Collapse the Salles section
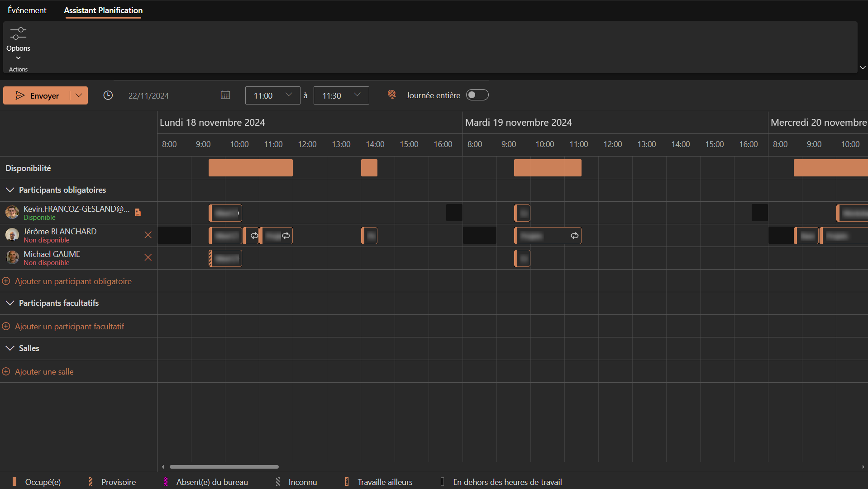Image resolution: width=868 pixels, height=489 pixels. (x=10, y=348)
